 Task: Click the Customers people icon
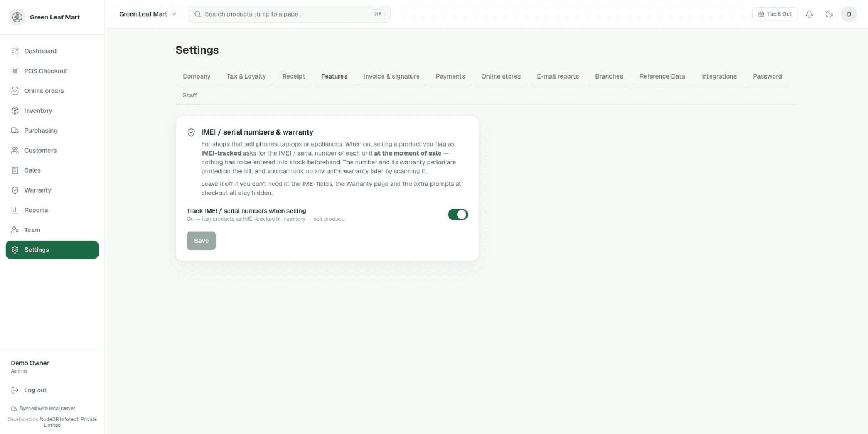(x=15, y=151)
